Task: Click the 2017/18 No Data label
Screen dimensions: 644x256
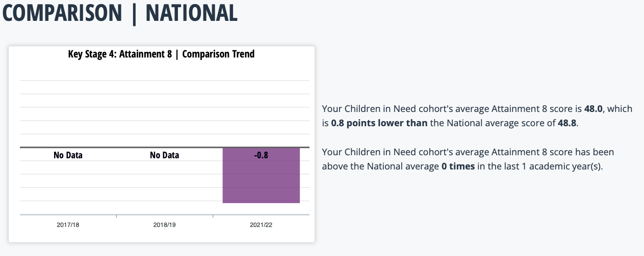Action: click(68, 155)
